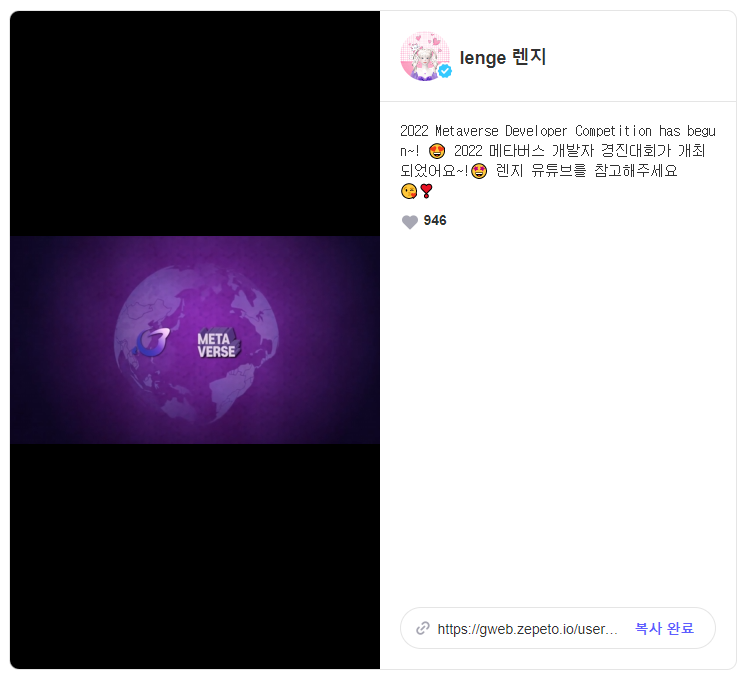Click the META VERSE logo in video
Viewport: 743px width, 677px height.
point(218,343)
